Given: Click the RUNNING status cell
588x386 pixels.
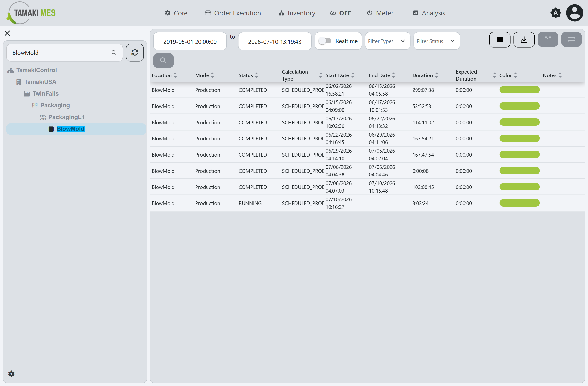Looking at the screenshot, I should tap(250, 203).
